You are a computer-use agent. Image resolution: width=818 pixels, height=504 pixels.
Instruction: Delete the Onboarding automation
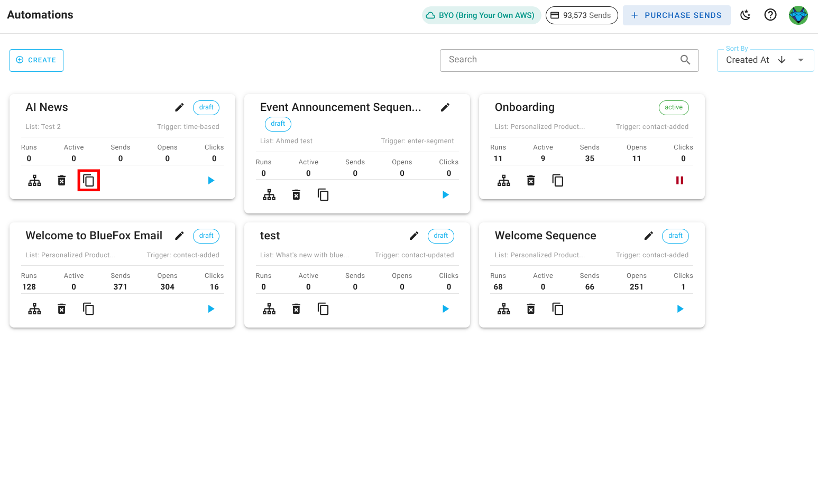[531, 181]
